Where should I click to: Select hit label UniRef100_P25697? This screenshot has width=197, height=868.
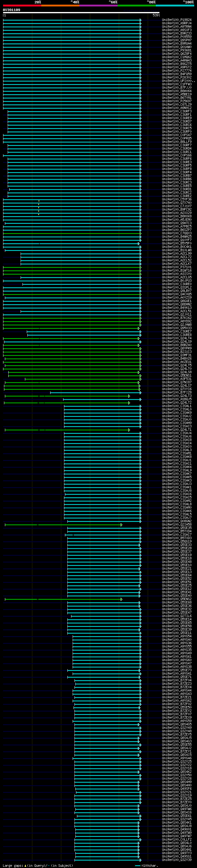(177, 101)
